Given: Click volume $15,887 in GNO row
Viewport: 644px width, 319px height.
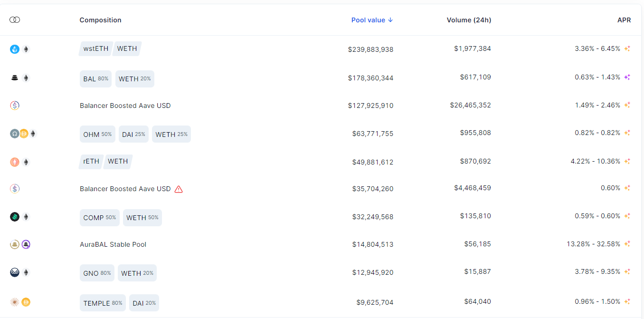Looking at the screenshot, I should [x=478, y=271].
